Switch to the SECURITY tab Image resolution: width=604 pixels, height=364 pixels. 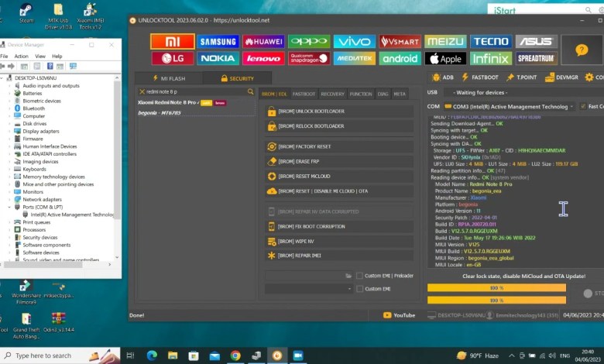[237, 78]
